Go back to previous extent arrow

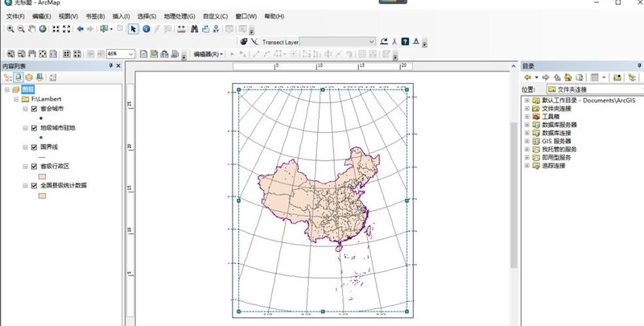(x=80, y=29)
